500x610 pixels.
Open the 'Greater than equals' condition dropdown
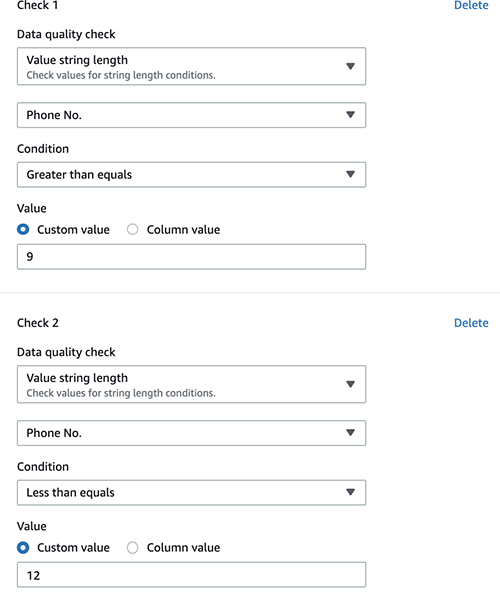191,175
